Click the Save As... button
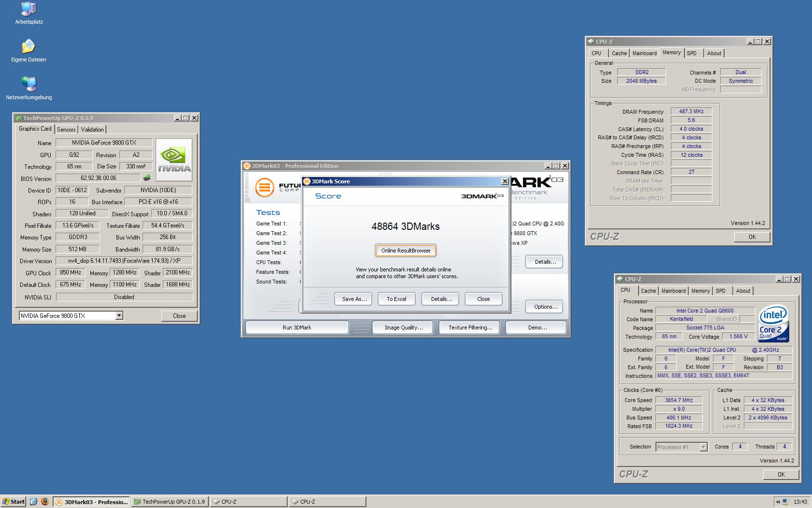812x508 pixels. pyautogui.click(x=354, y=299)
